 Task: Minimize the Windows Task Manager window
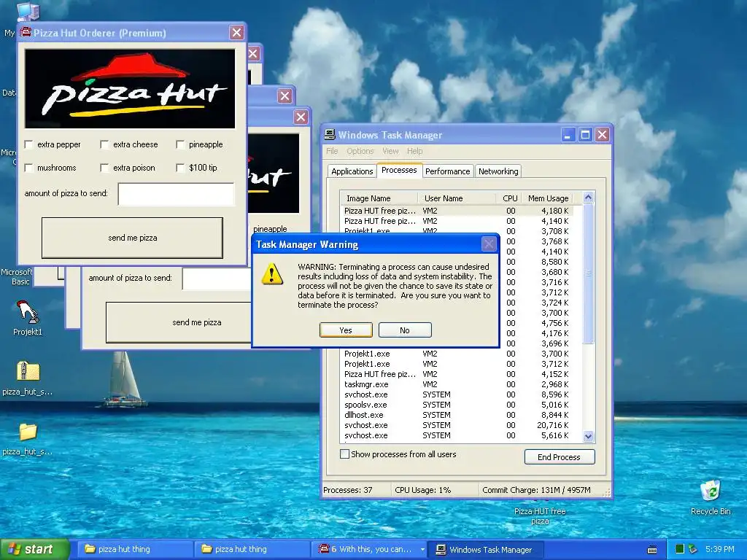[x=568, y=135]
